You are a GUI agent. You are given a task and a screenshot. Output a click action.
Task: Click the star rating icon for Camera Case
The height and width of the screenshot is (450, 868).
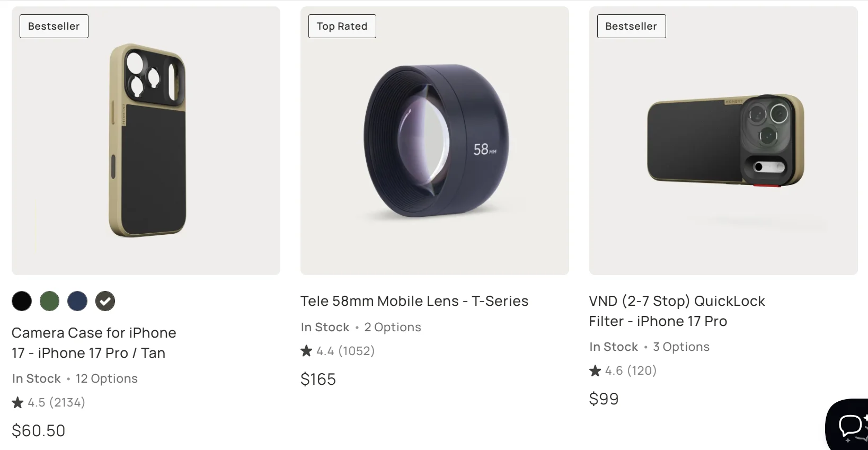coord(18,403)
